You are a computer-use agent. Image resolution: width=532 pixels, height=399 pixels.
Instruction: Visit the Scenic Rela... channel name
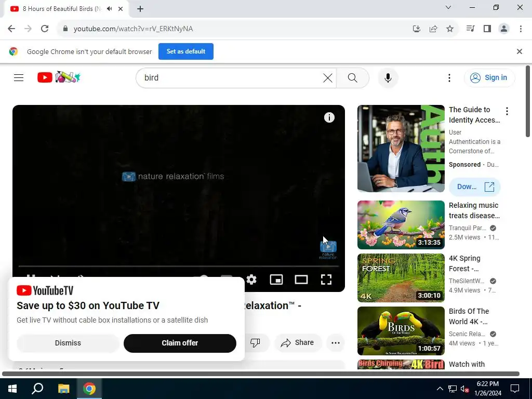pos(467,334)
